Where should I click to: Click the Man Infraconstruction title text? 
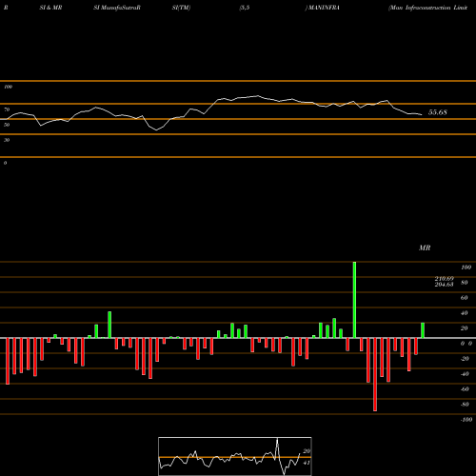coord(428,8)
